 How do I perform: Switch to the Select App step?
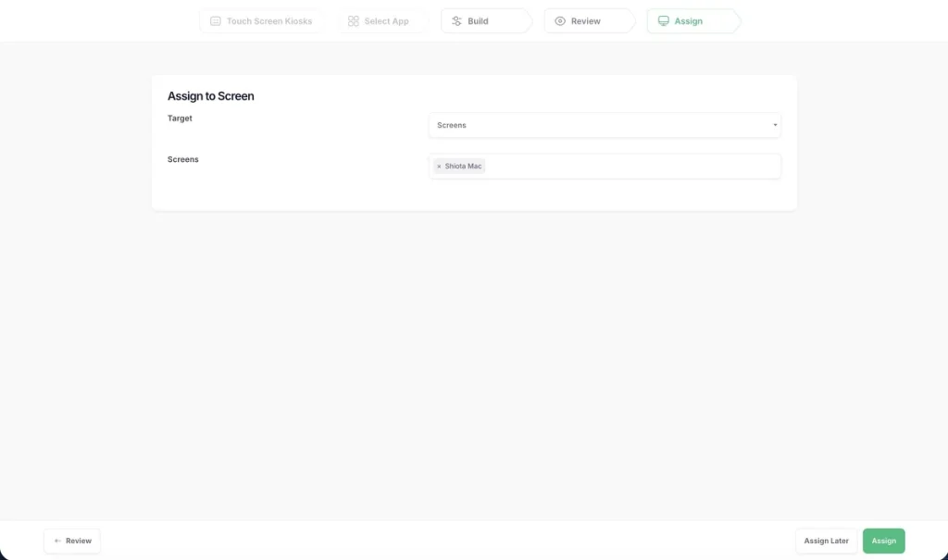(386, 21)
